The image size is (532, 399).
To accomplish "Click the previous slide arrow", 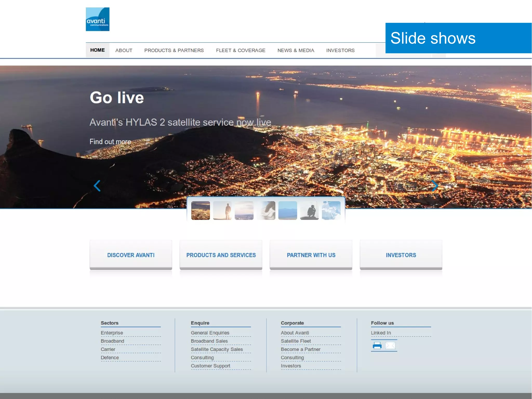I will (x=97, y=186).
